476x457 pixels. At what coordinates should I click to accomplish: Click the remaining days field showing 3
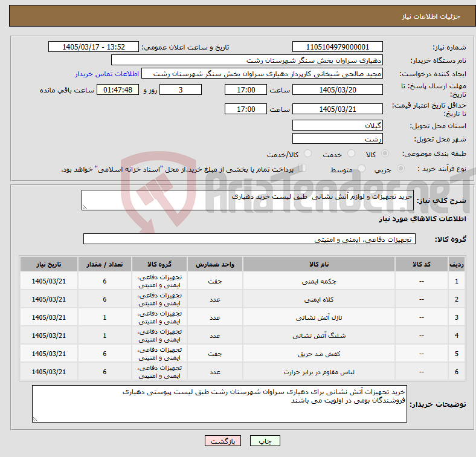[x=181, y=89]
